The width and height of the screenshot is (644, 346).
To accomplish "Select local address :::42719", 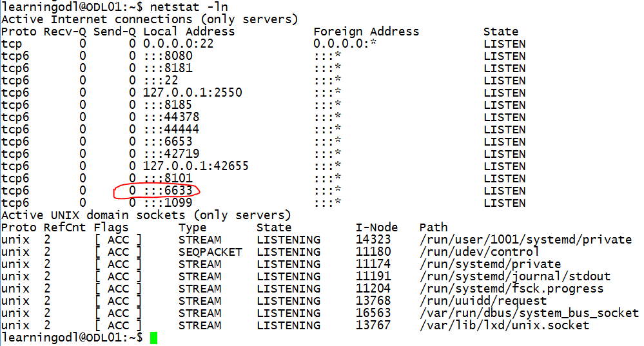I will pyautogui.click(x=171, y=153).
